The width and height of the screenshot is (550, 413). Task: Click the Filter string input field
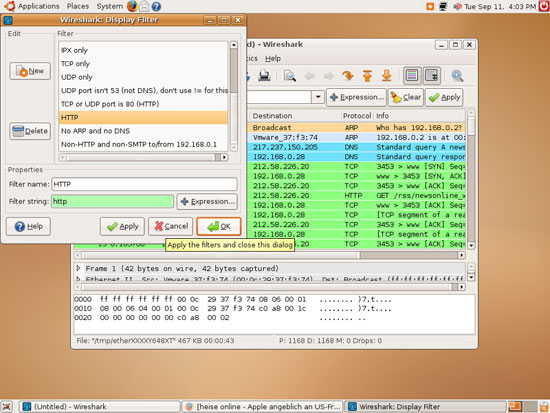tap(112, 201)
